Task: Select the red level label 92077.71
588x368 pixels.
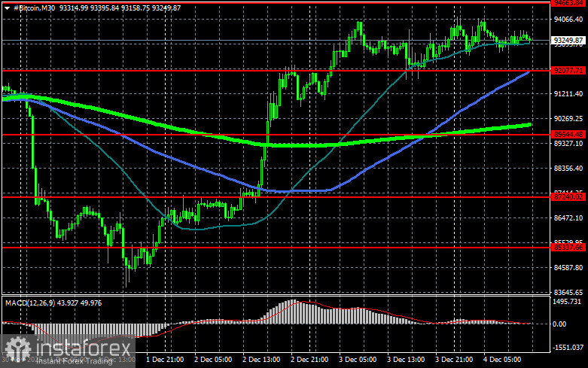Action: pos(568,70)
